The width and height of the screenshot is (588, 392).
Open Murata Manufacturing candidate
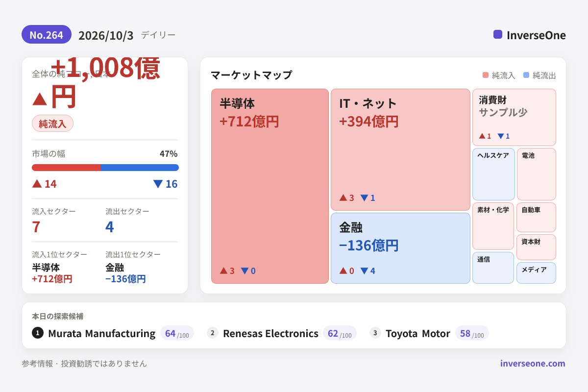(x=101, y=333)
